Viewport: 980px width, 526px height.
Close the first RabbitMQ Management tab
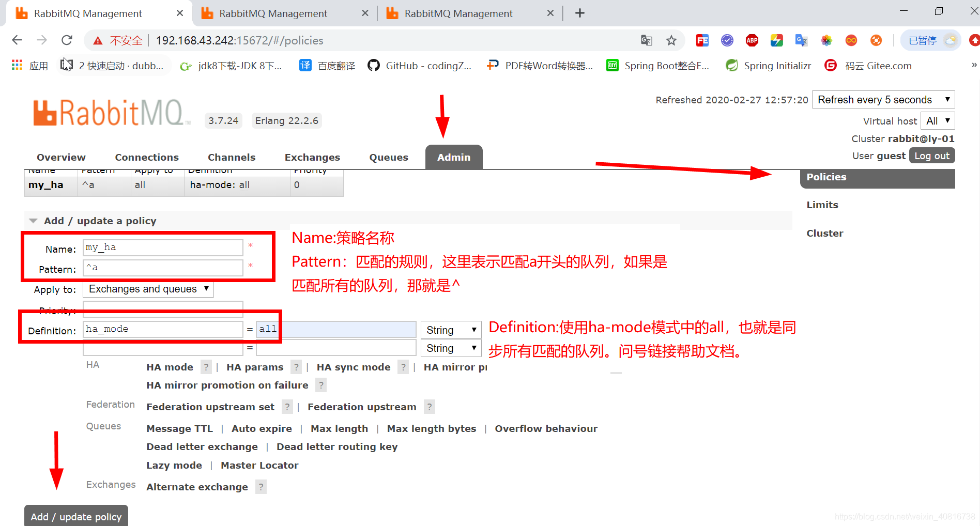pos(180,13)
